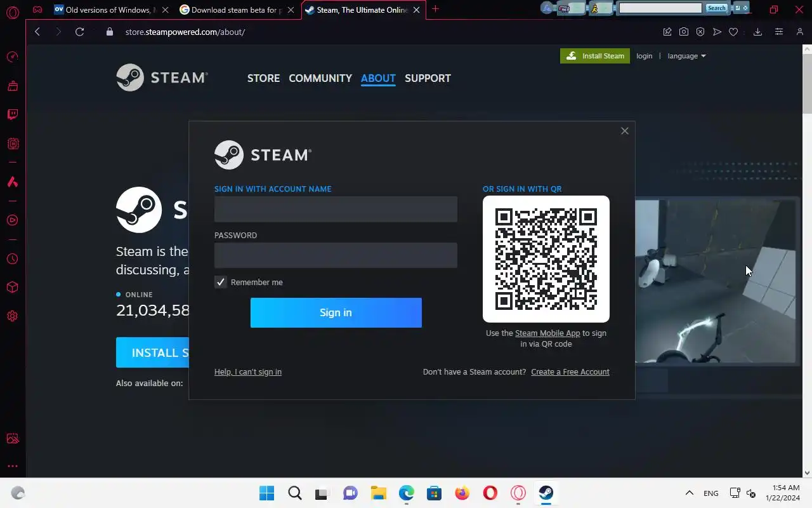
Task: Open History clock icon in sidebar
Action: point(13,259)
